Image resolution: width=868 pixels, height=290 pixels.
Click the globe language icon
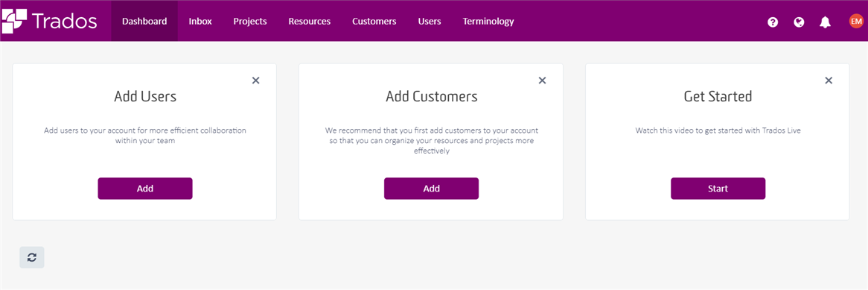(x=799, y=22)
